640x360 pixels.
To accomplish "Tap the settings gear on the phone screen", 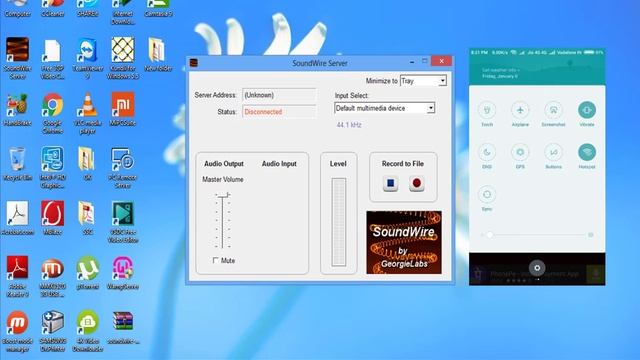I will (x=537, y=268).
